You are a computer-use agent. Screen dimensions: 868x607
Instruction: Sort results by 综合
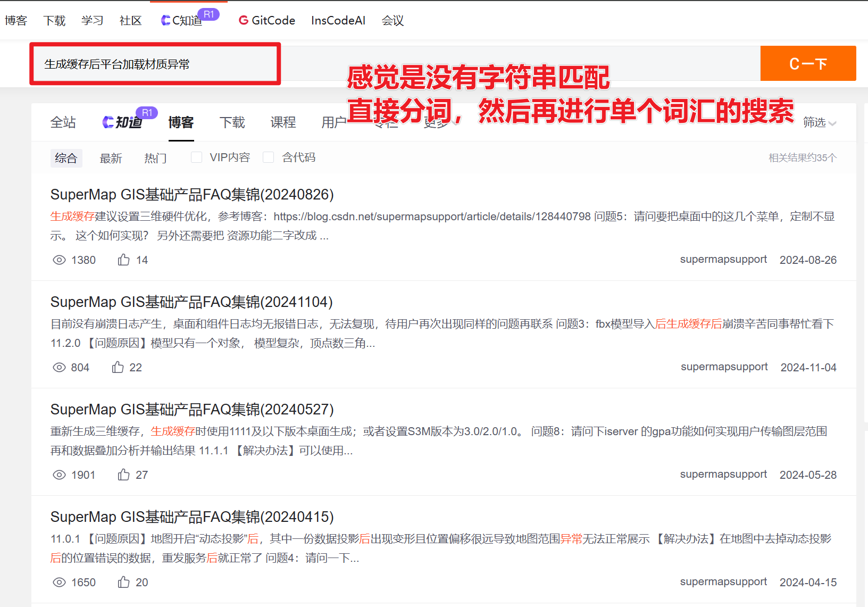point(66,158)
